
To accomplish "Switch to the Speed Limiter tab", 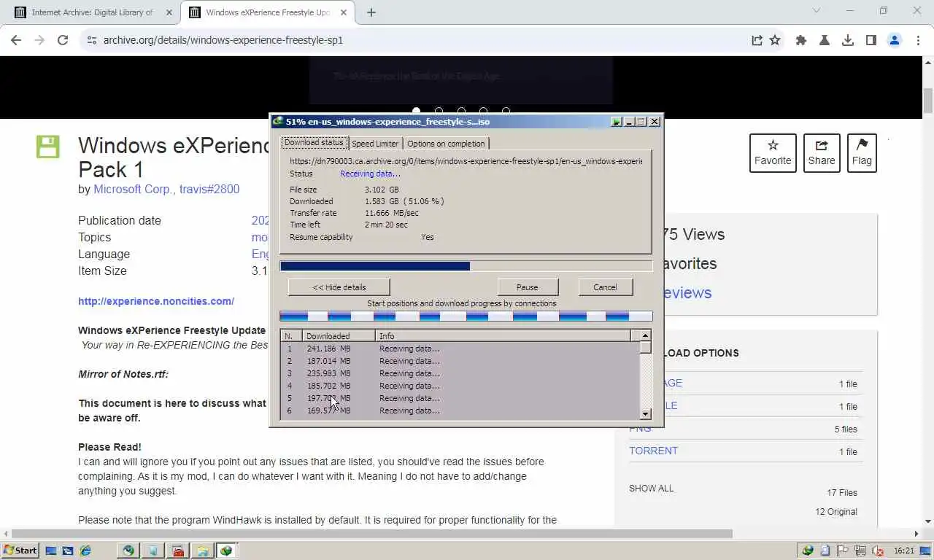I will (x=375, y=144).
